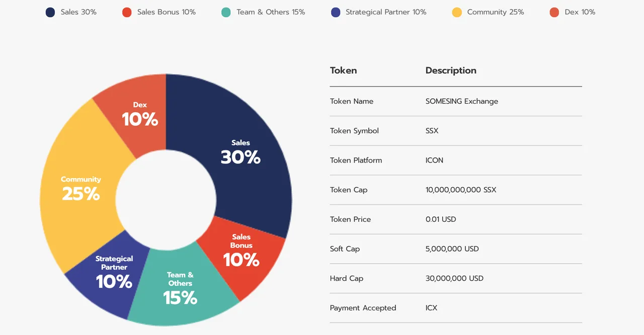
Task: Click the '5,000,000 USD' soft cap value
Action: [452, 249]
